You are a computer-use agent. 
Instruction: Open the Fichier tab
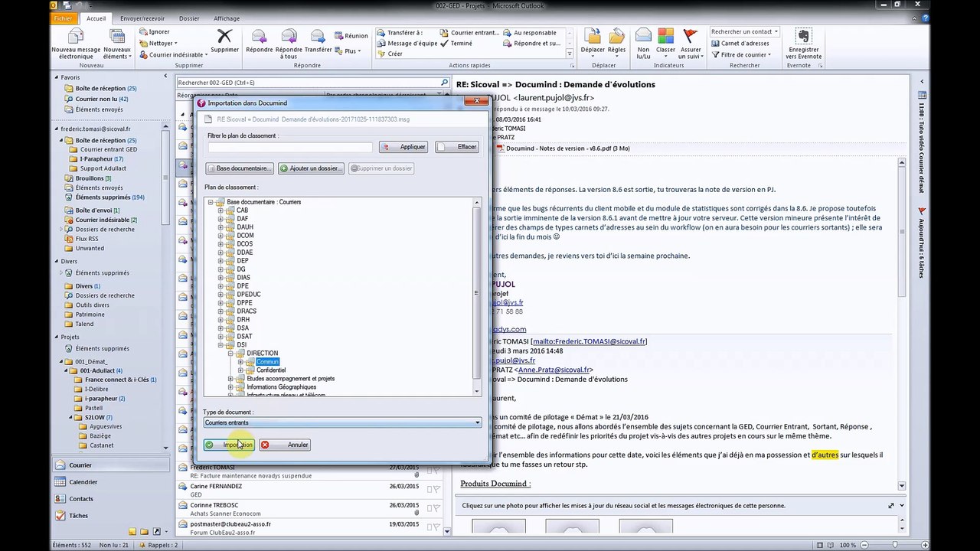point(64,18)
